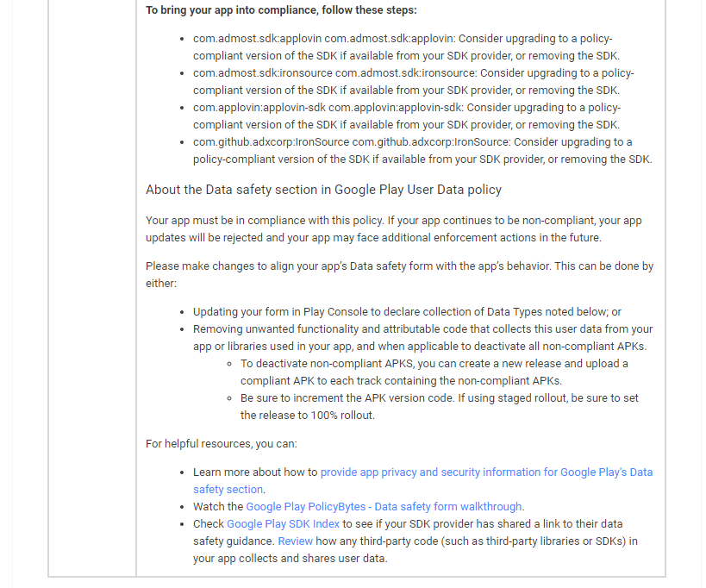This screenshot has height=588, width=706.
Task: Click the bold 'To bring your app into compliance' heading
Action: tap(281, 9)
